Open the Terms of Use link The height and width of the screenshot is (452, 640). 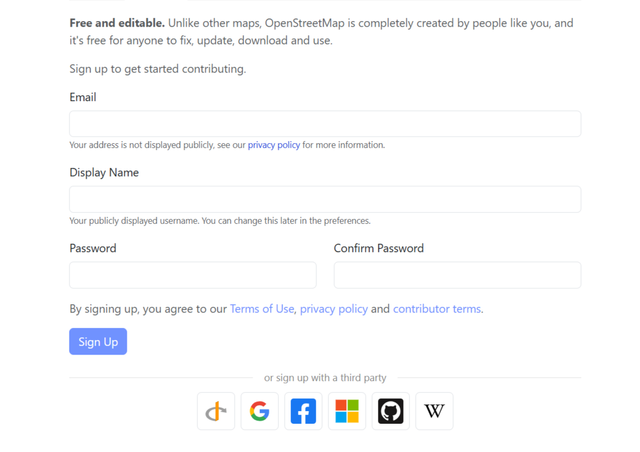(x=262, y=309)
